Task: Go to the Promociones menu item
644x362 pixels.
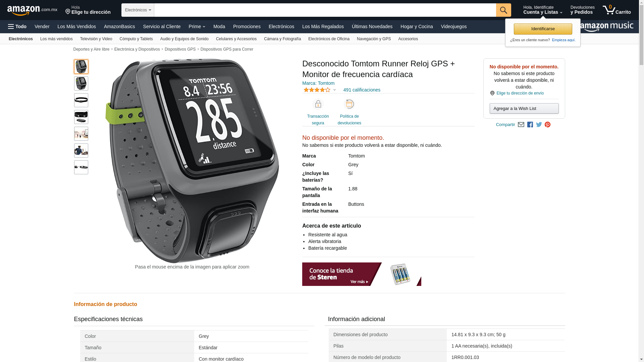Action: click(247, 26)
